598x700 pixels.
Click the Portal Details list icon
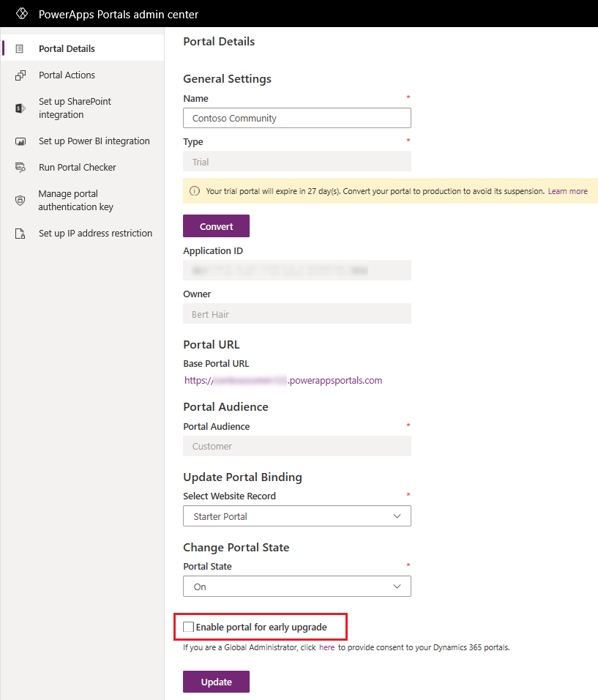(x=20, y=48)
